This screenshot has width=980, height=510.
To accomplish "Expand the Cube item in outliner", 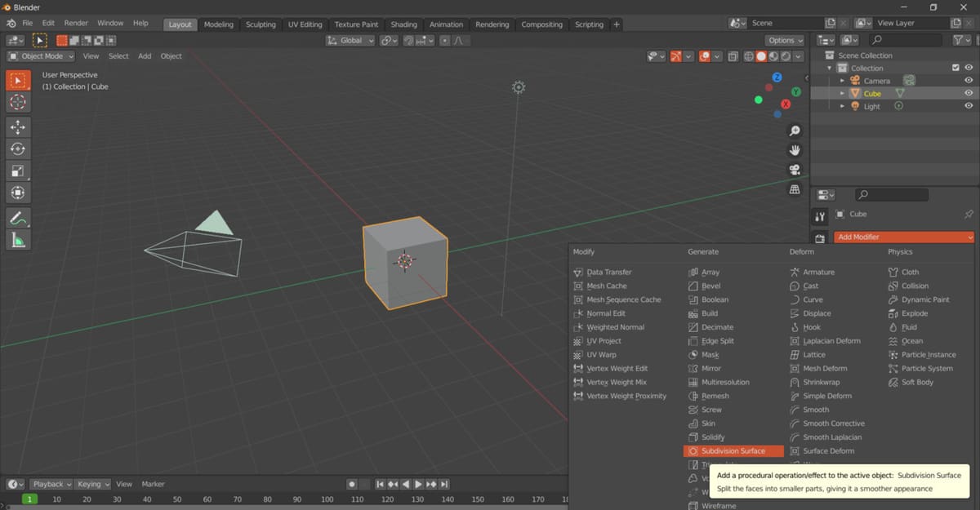I will (842, 93).
